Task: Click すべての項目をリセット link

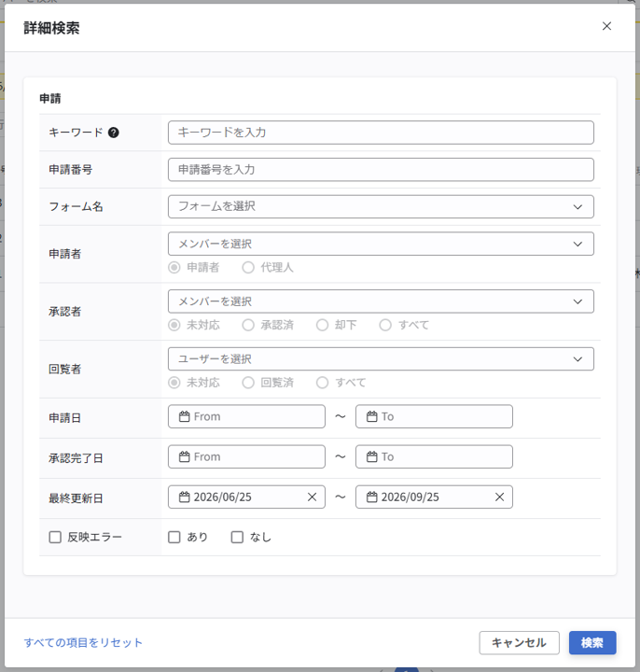Action: (83, 642)
